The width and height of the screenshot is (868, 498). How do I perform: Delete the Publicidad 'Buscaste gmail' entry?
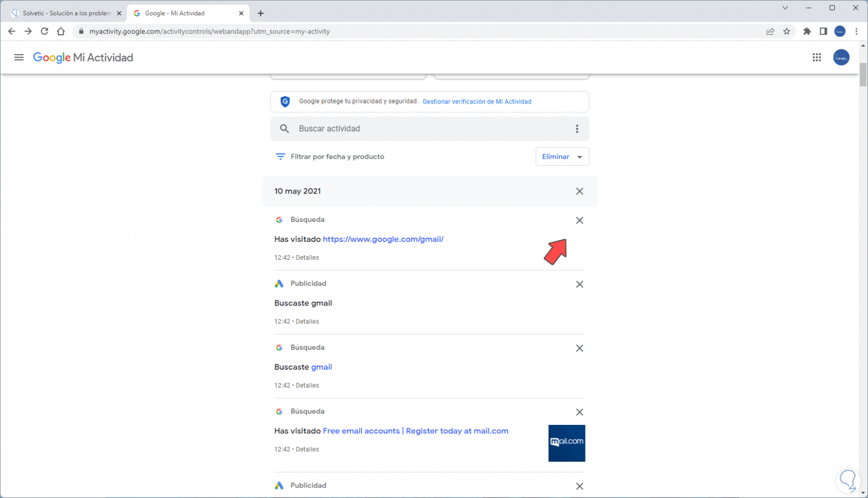[x=579, y=284]
